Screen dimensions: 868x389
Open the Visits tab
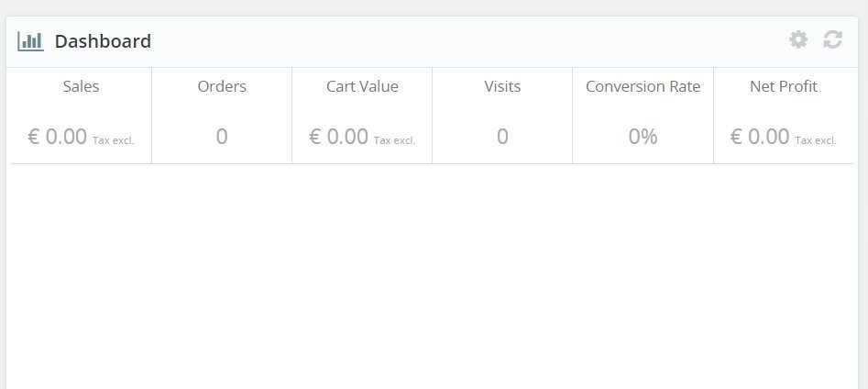502,86
